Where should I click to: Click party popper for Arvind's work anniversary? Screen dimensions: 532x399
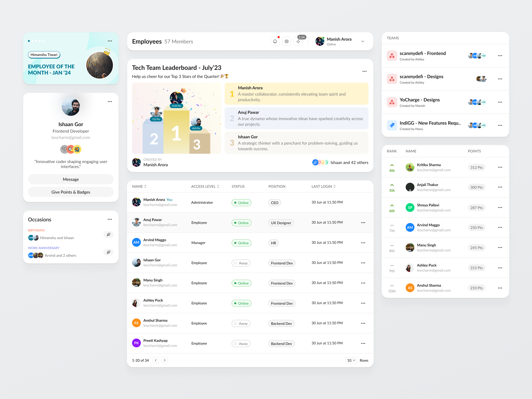(x=108, y=252)
